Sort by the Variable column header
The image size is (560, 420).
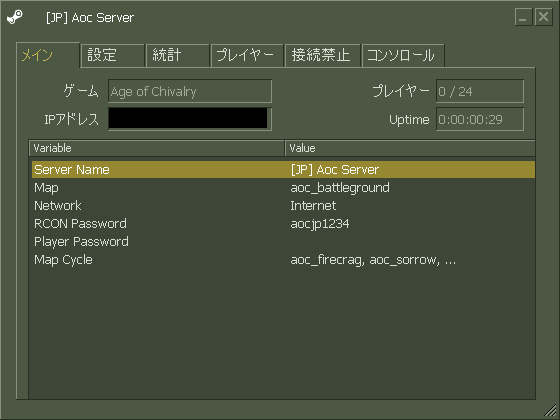coord(156,148)
